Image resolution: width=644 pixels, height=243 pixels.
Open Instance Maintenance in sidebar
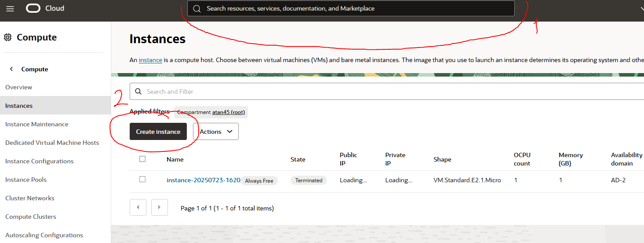click(37, 124)
